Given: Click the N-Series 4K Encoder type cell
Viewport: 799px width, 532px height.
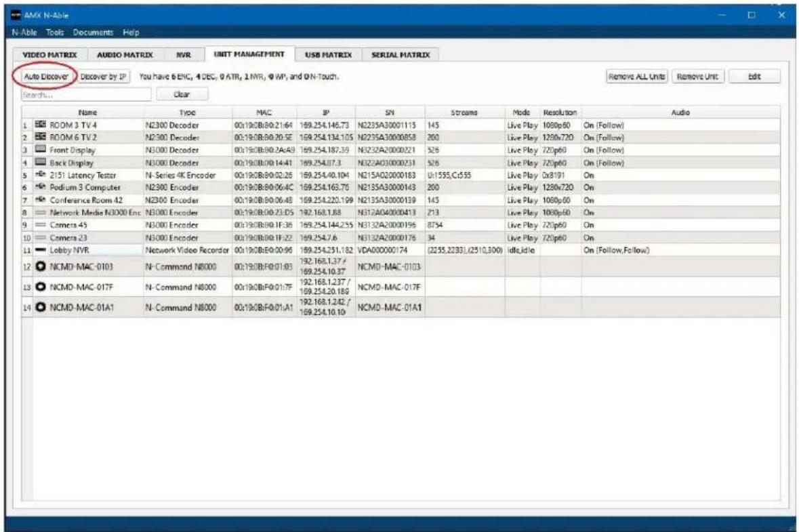Looking at the screenshot, I should (188, 175).
